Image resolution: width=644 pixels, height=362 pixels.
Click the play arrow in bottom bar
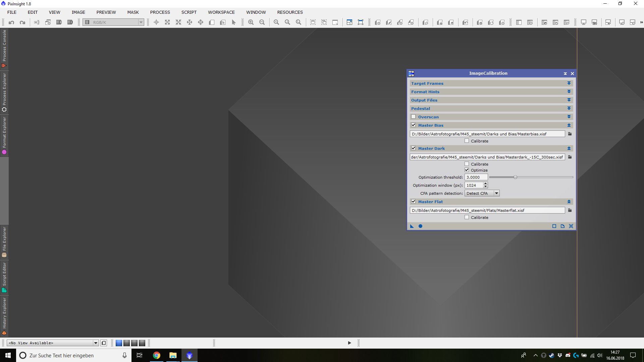point(350,343)
